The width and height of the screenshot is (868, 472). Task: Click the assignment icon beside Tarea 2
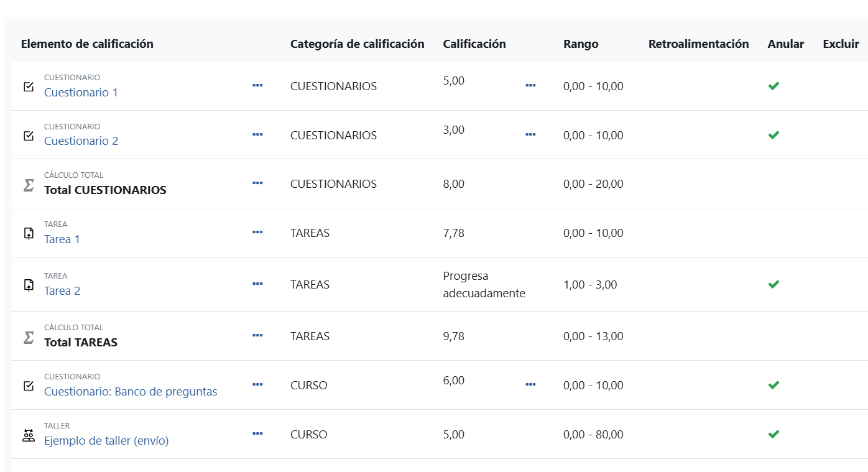[x=29, y=285]
